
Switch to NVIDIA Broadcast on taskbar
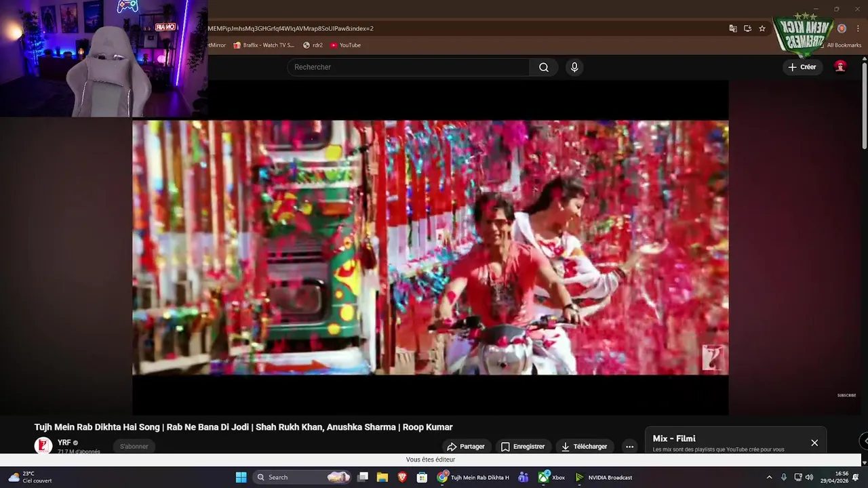[604, 477]
